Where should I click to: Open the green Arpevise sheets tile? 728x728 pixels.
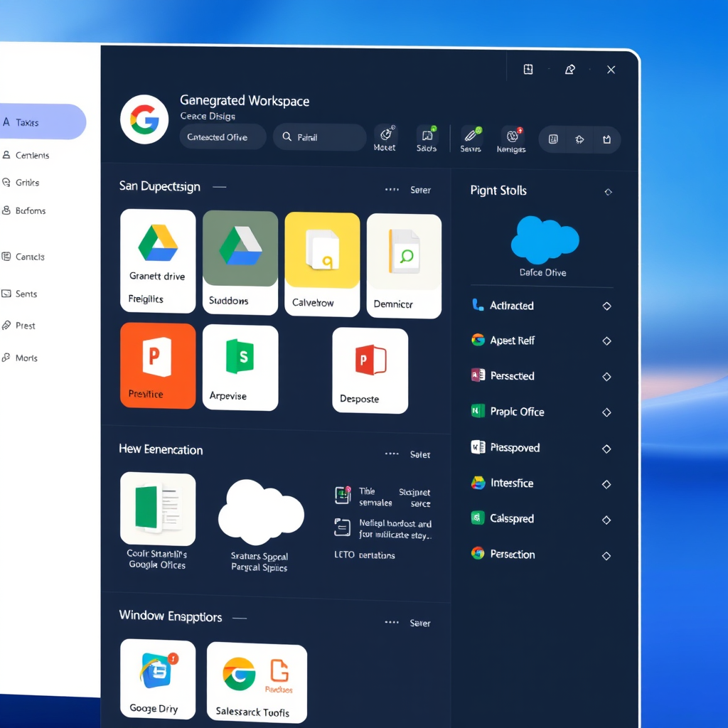[240, 368]
